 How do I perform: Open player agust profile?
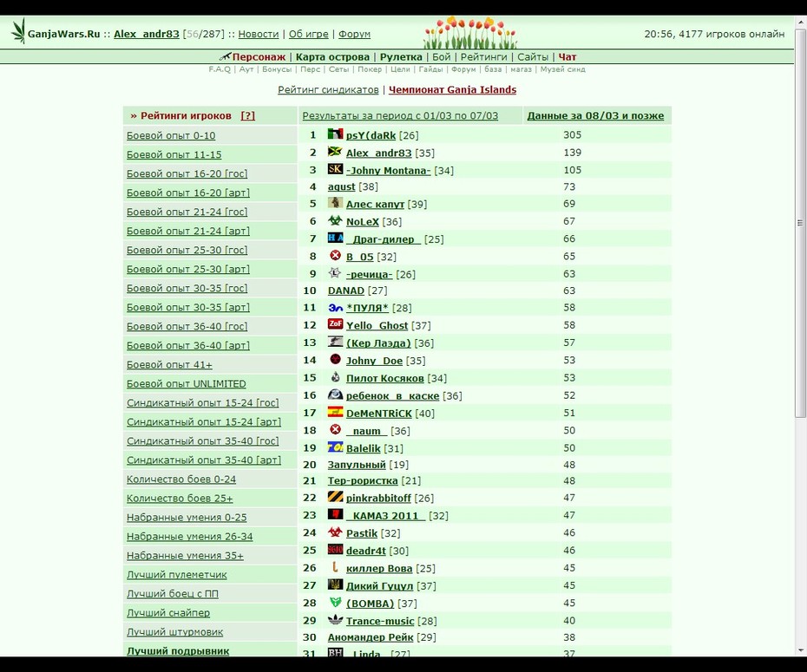tap(341, 186)
